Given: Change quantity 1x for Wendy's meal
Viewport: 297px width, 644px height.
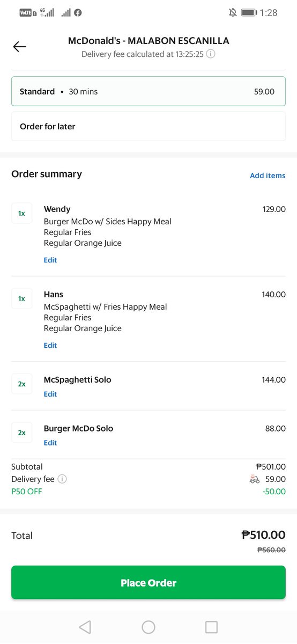Looking at the screenshot, I should tap(21, 213).
